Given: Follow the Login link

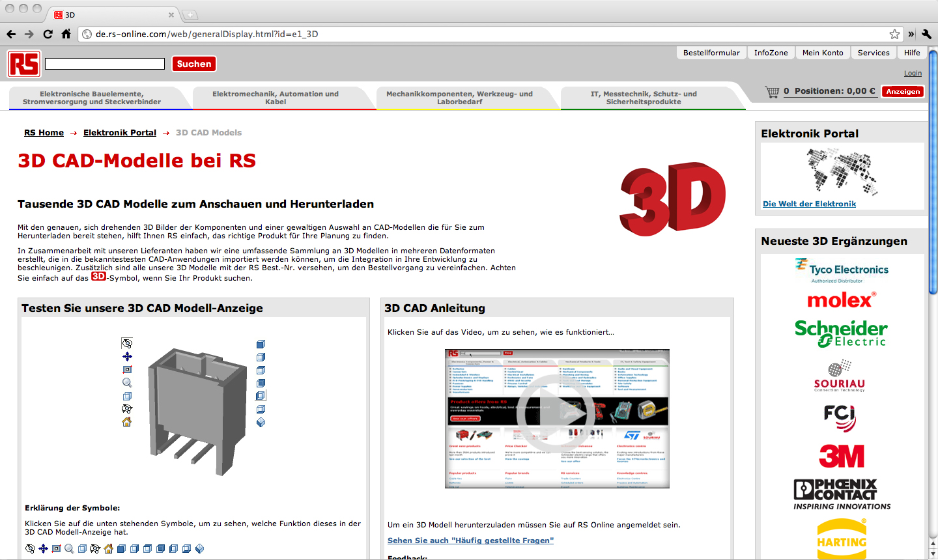Looking at the screenshot, I should coord(913,74).
